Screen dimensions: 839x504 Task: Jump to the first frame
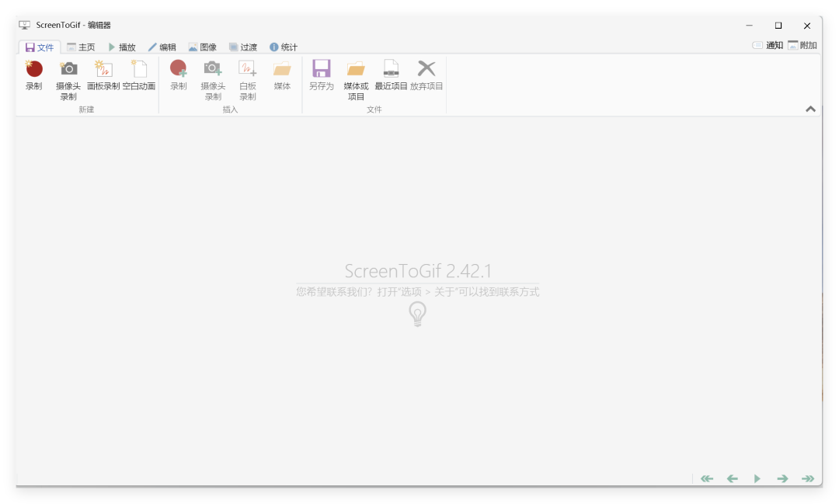pos(707,478)
